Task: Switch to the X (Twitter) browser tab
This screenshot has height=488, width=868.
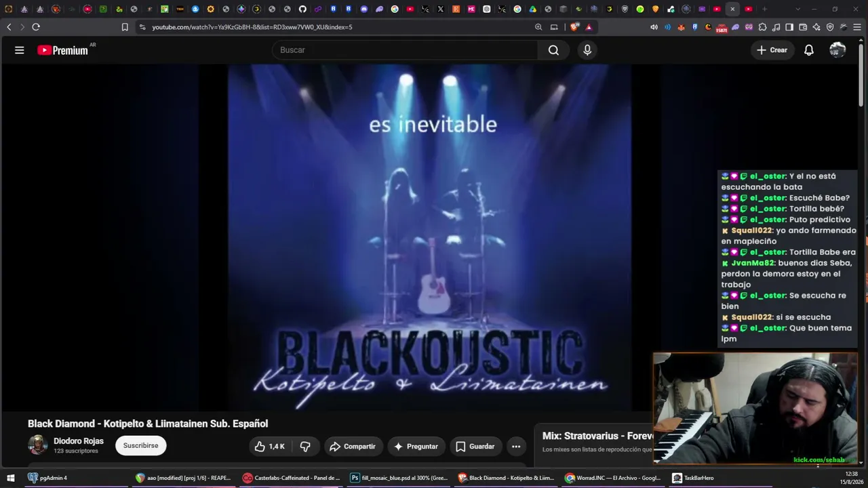Action: click(441, 9)
